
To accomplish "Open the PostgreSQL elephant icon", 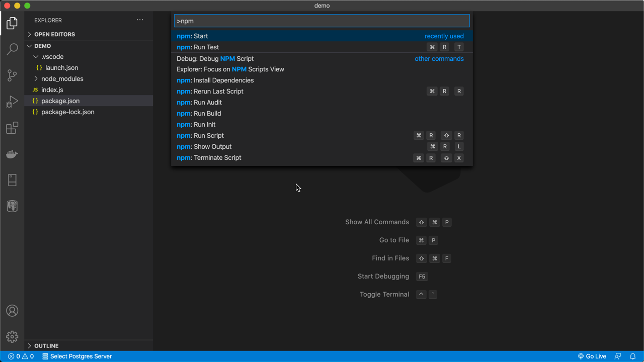I will (x=12, y=206).
